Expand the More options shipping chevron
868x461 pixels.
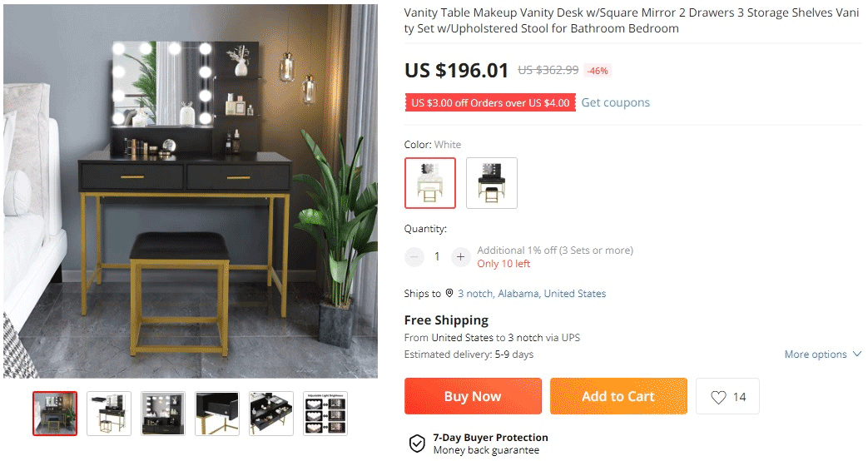tap(857, 354)
